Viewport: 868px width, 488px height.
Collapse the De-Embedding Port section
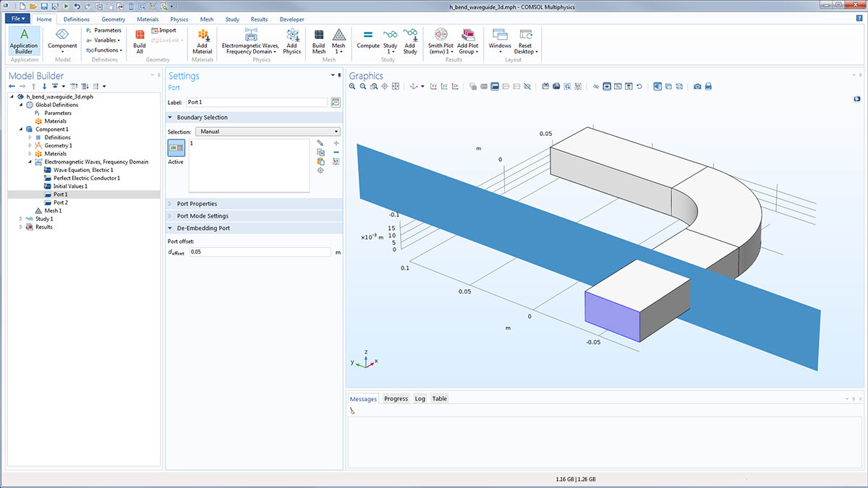pyautogui.click(x=203, y=228)
